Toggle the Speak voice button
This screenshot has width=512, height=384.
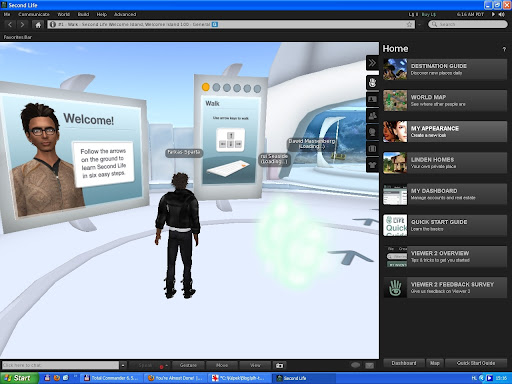[x=145, y=365]
